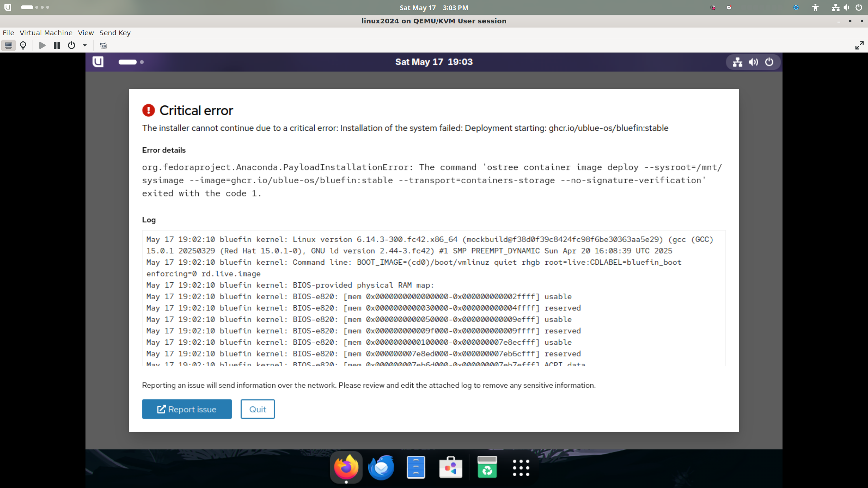Show virtual hardware details lightbulb icon

tap(23, 45)
